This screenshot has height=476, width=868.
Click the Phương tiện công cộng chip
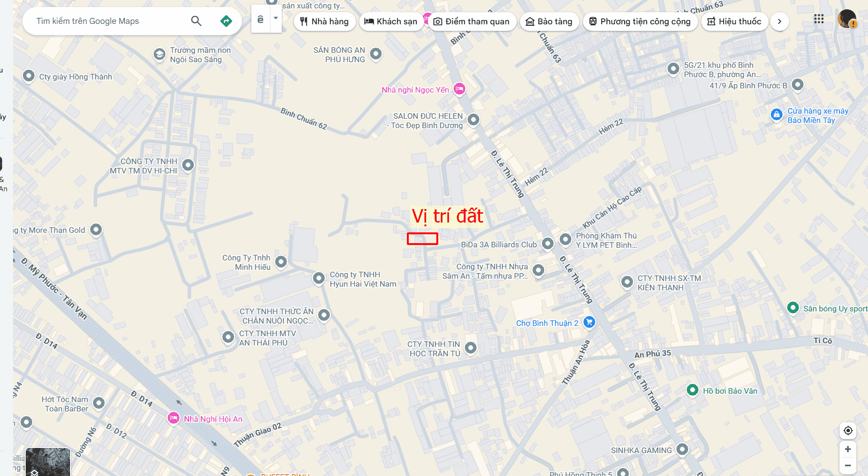(x=640, y=22)
